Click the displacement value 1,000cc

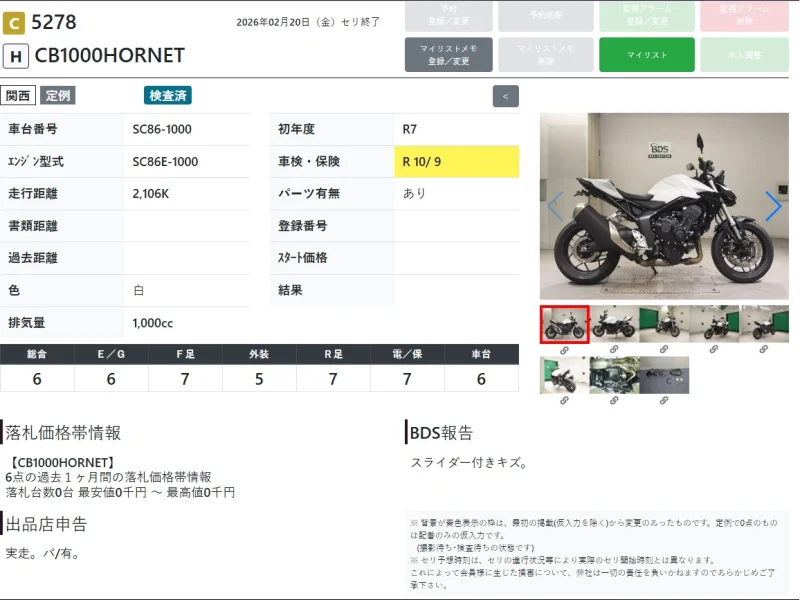153,323
